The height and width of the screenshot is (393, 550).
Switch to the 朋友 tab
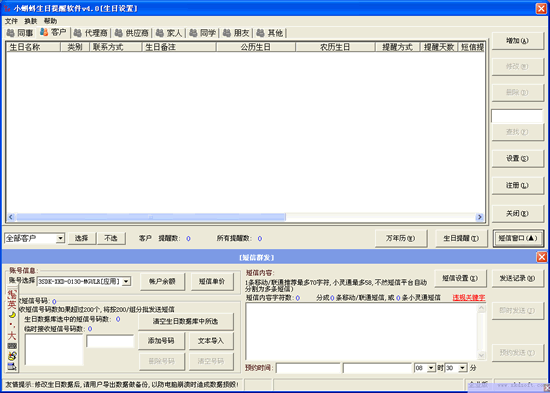click(236, 33)
